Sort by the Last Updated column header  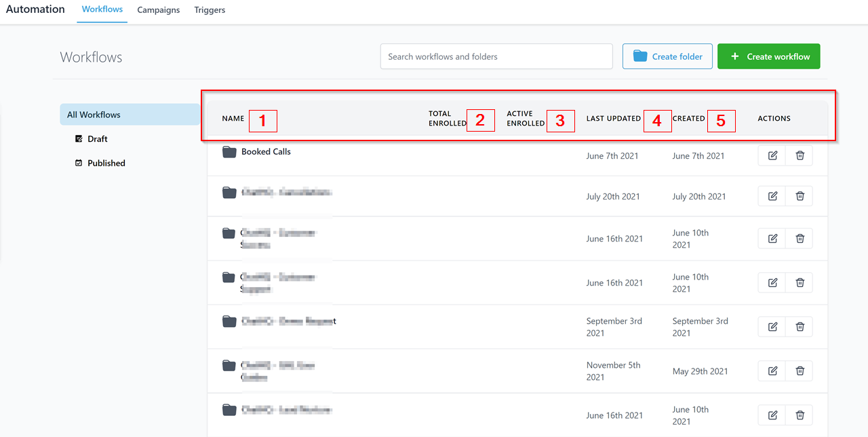tap(613, 118)
